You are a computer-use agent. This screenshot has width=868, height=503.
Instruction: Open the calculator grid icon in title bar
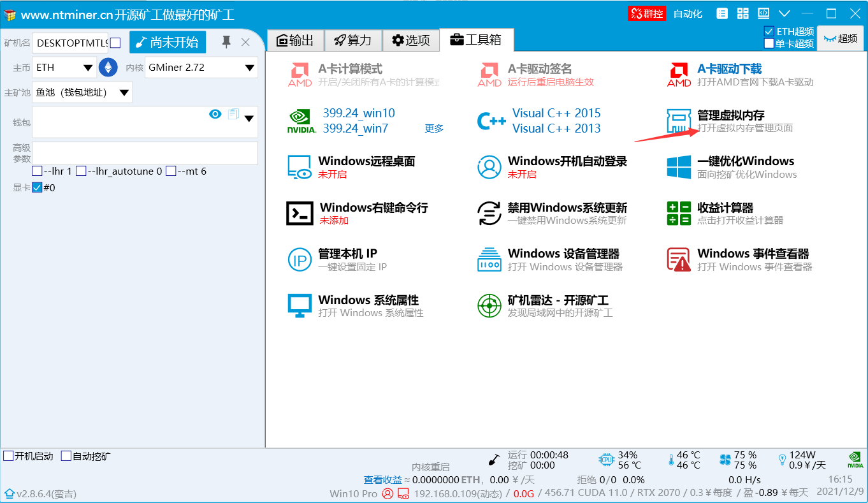click(743, 13)
